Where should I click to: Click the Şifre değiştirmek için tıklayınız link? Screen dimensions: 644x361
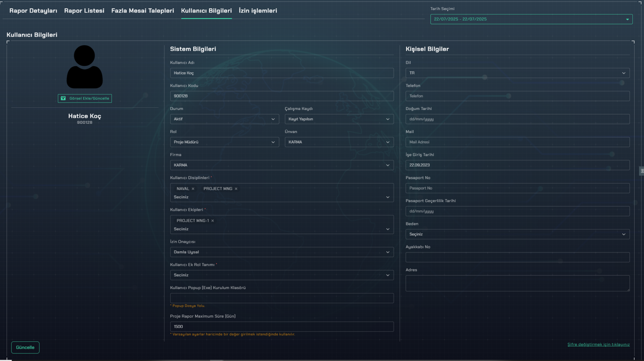[598, 344]
